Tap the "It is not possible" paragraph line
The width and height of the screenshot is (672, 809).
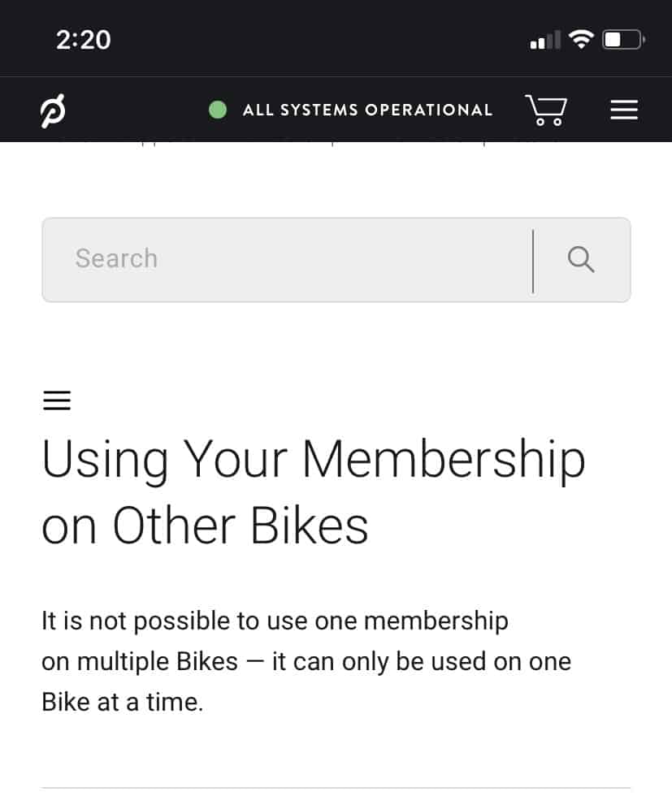click(275, 621)
